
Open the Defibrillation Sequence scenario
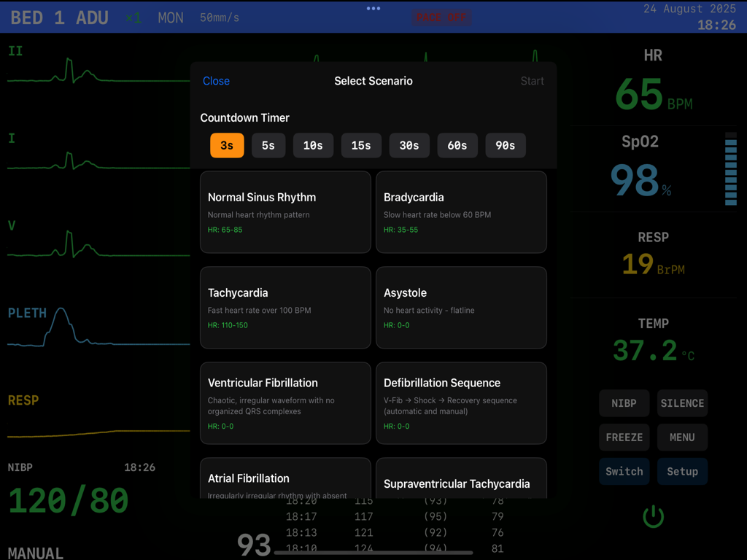(461, 403)
